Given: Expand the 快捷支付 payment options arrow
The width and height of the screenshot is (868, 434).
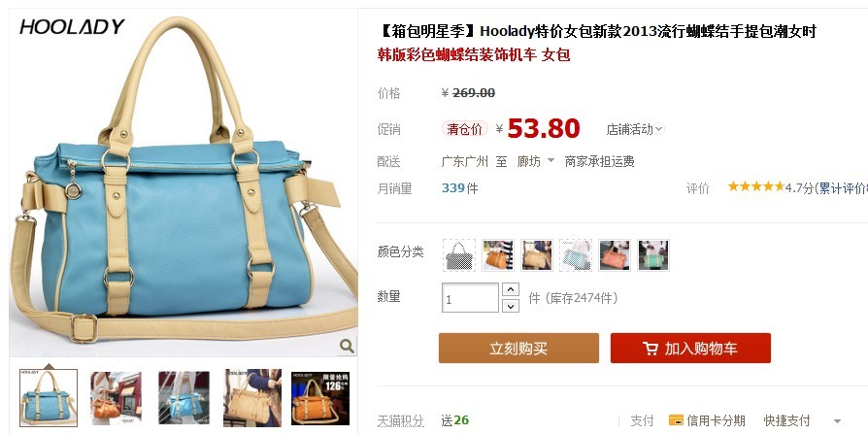Looking at the screenshot, I should pos(837,421).
